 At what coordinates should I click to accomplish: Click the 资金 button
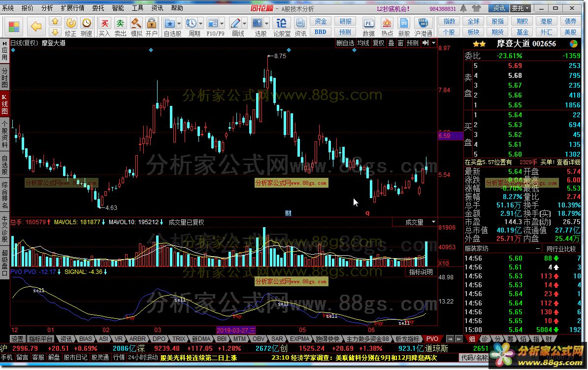pos(321,22)
